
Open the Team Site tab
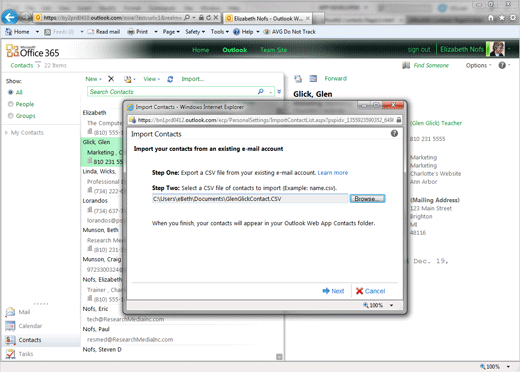click(274, 50)
